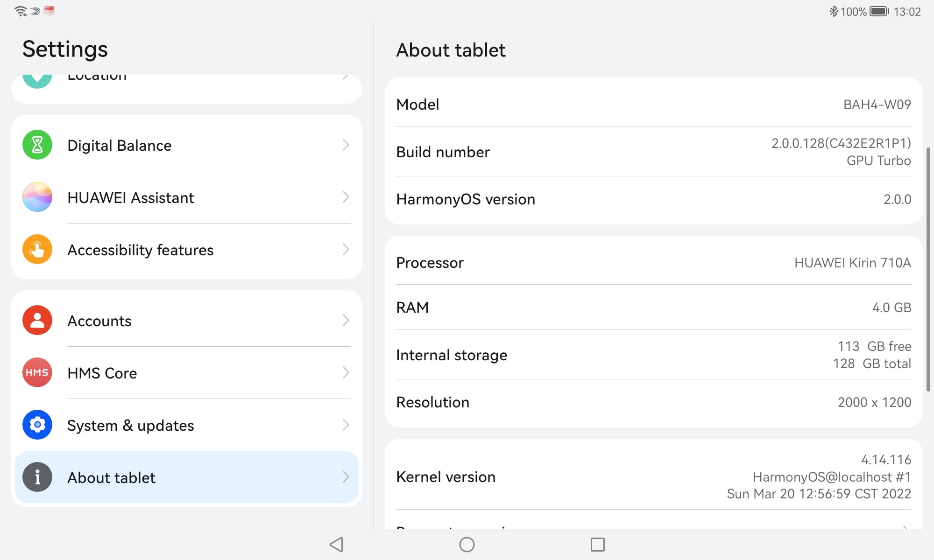Click the HUAWEI Kirin 710A value

point(853,263)
